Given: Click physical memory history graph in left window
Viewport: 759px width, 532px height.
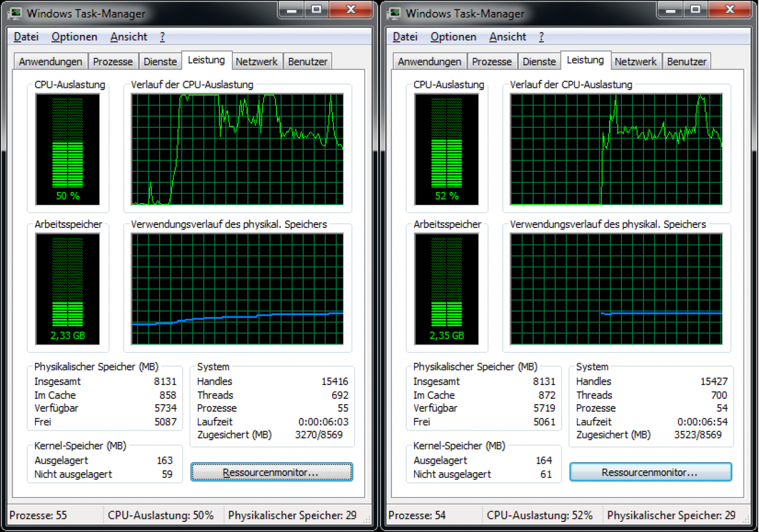Looking at the screenshot, I should tap(237, 289).
